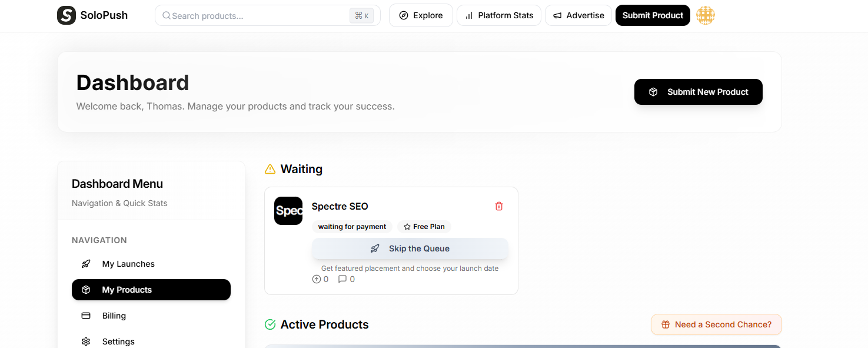Open the Explore page
This screenshot has width=868, height=348.
coord(421,15)
